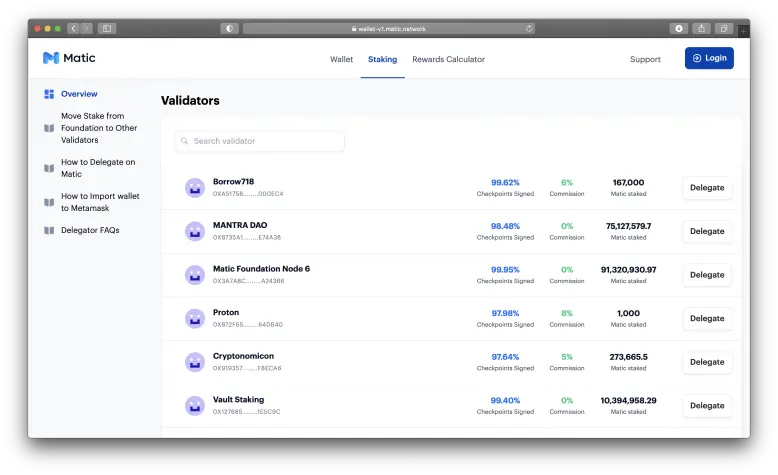The image size is (778, 475).
Task: Click the Cryptonomicon validator name
Action: 243,356
